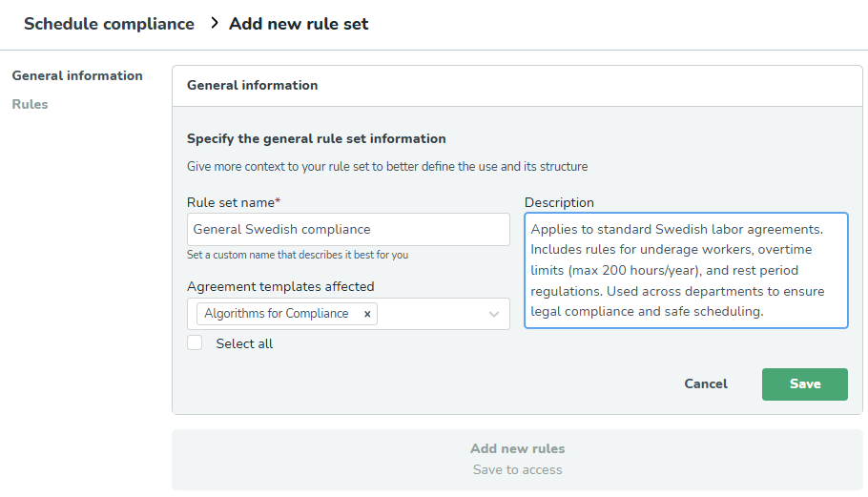Viewport: 868px width, 497px height.
Task: Click the Add new rule set title
Action: (299, 24)
